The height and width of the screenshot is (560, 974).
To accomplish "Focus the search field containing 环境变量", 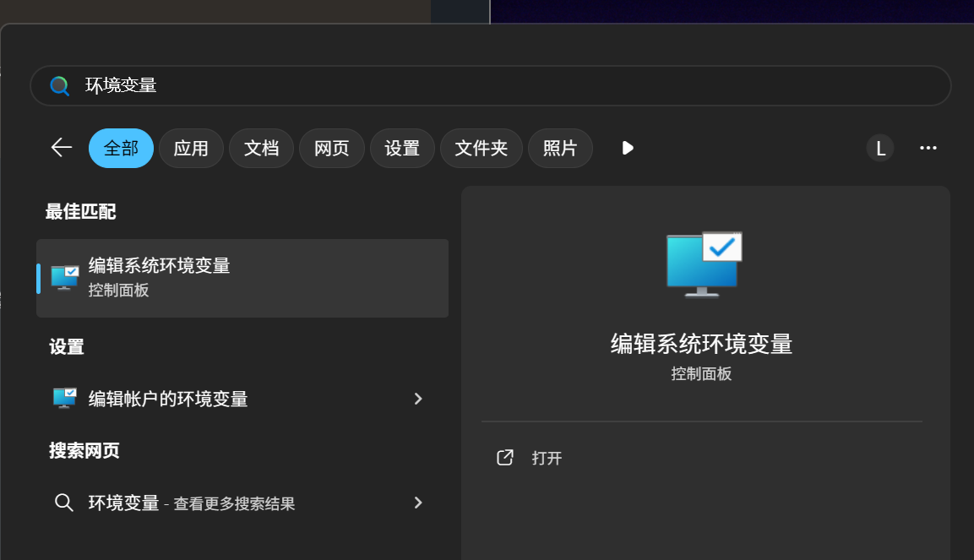I will pos(507,86).
